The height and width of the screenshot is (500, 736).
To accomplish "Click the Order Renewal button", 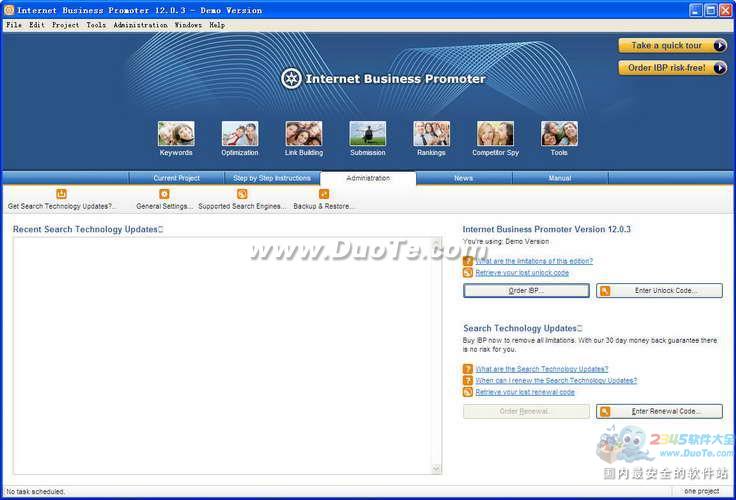I will (526, 411).
